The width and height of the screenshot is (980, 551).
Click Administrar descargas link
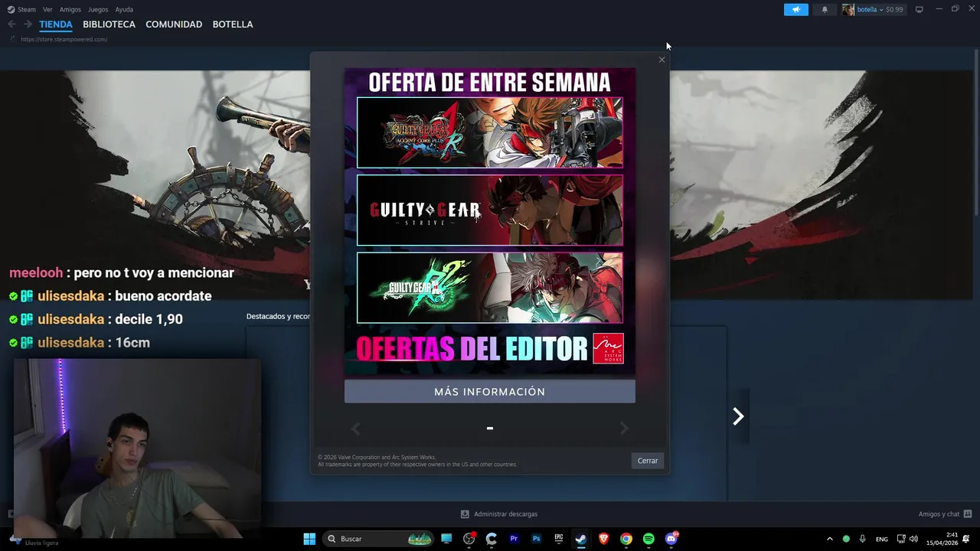coord(499,514)
